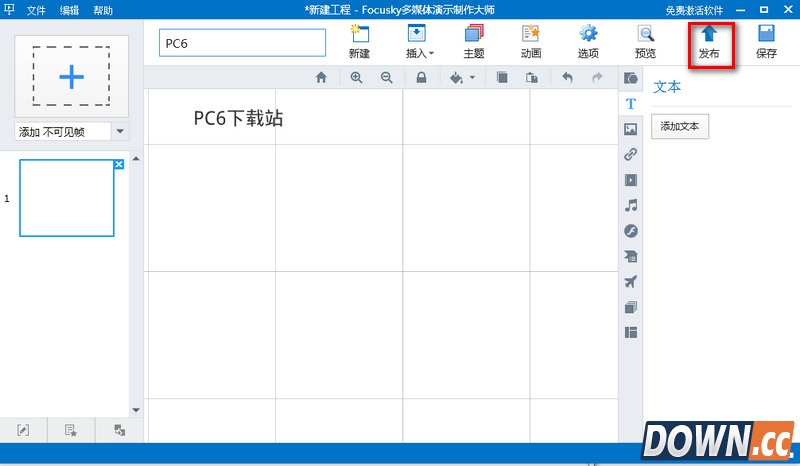
Task: Open the stacked-layers sidebar icon
Action: click(631, 307)
